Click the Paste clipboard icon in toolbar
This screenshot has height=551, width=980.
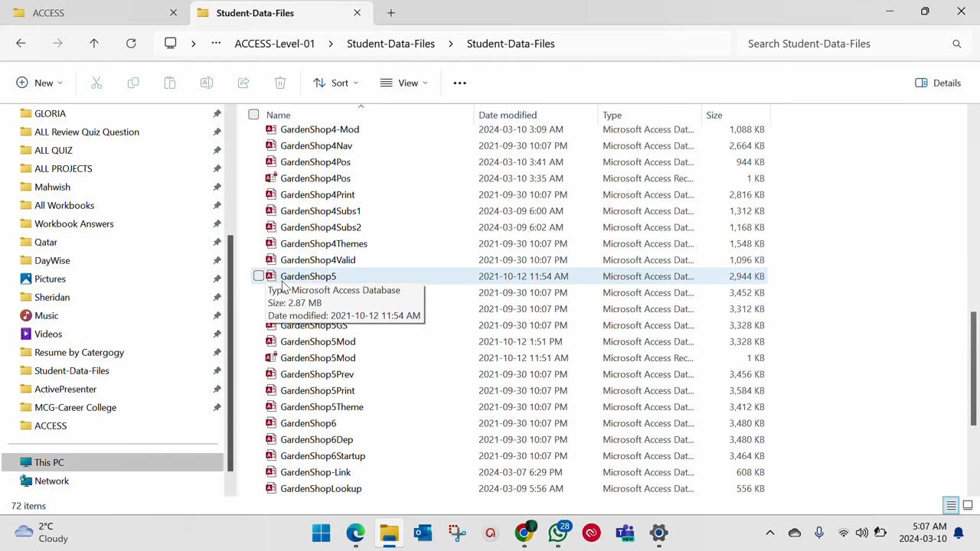point(170,83)
